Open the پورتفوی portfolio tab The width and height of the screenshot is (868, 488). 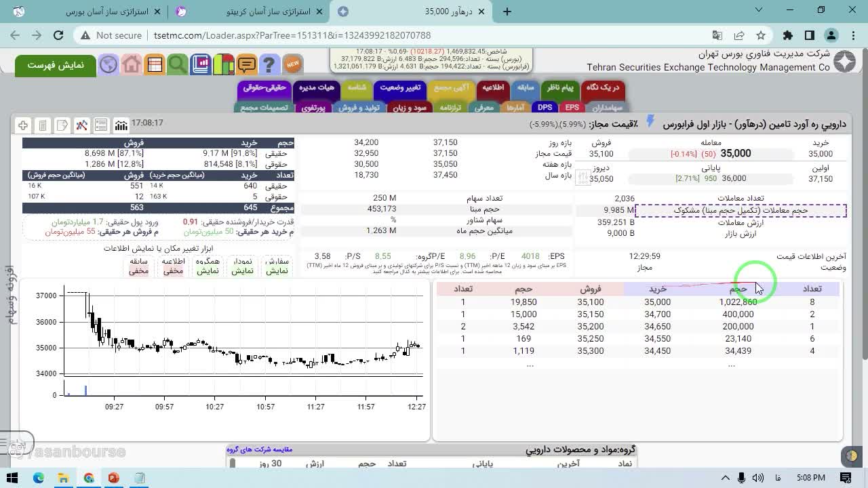click(314, 107)
